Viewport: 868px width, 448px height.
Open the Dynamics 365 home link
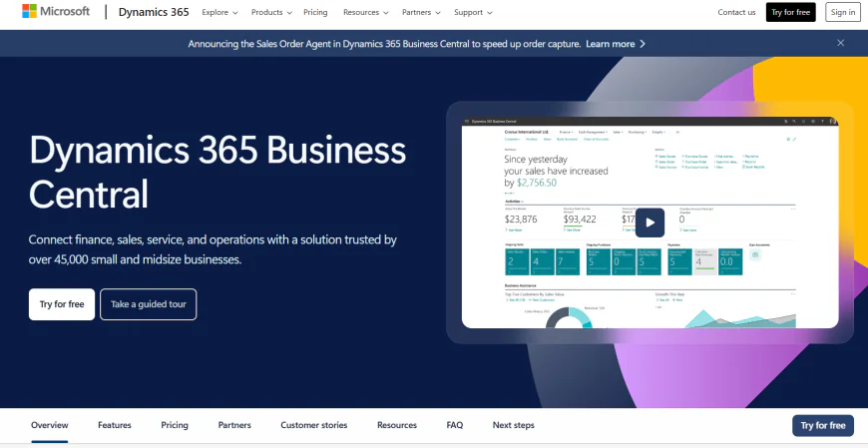[x=154, y=12]
